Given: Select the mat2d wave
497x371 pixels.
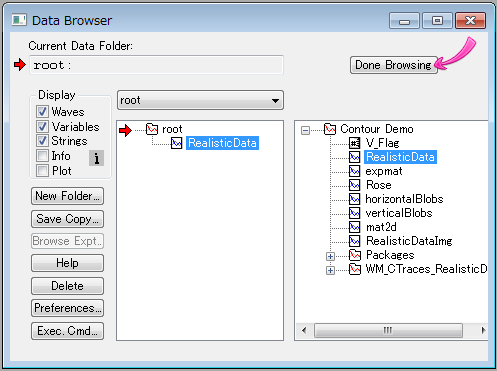Looking at the screenshot, I should click(381, 227).
